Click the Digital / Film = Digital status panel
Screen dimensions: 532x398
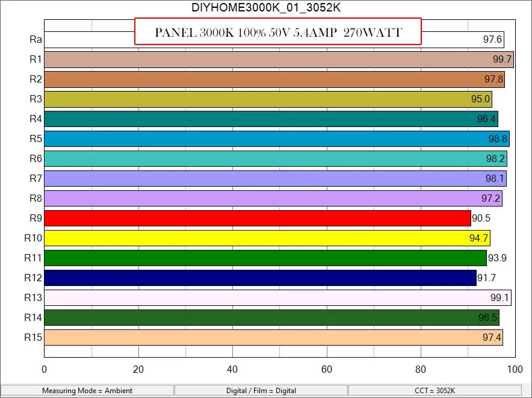[x=260, y=390]
